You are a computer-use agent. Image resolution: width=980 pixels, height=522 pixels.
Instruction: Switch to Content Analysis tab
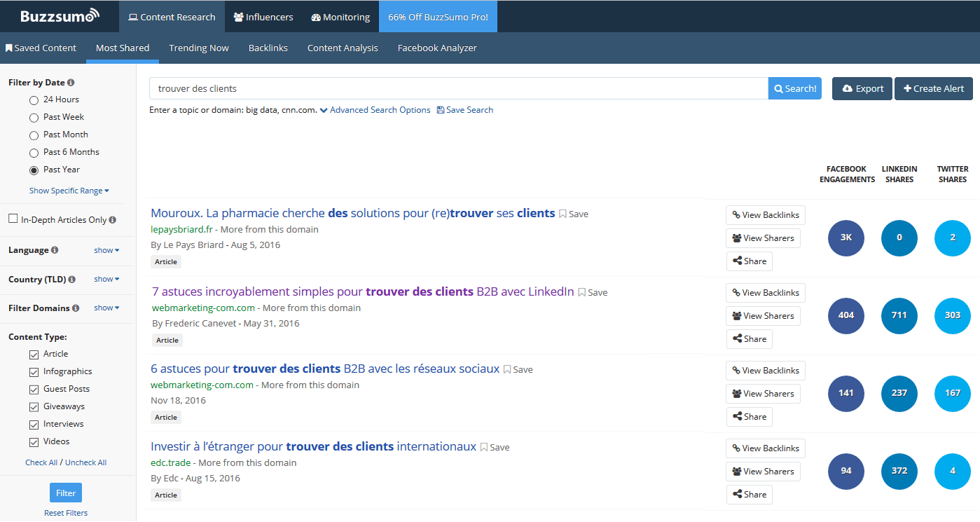click(x=343, y=48)
